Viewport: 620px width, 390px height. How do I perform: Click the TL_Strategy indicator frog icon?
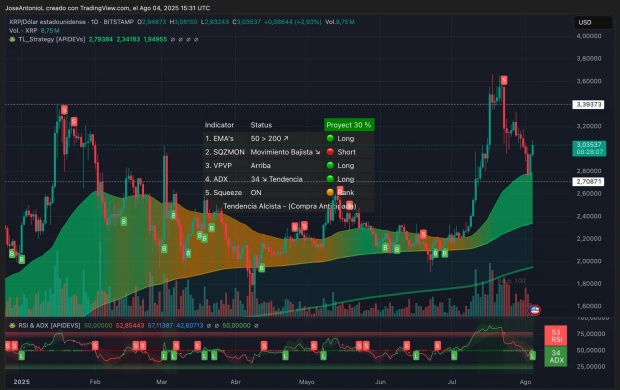click(12, 40)
